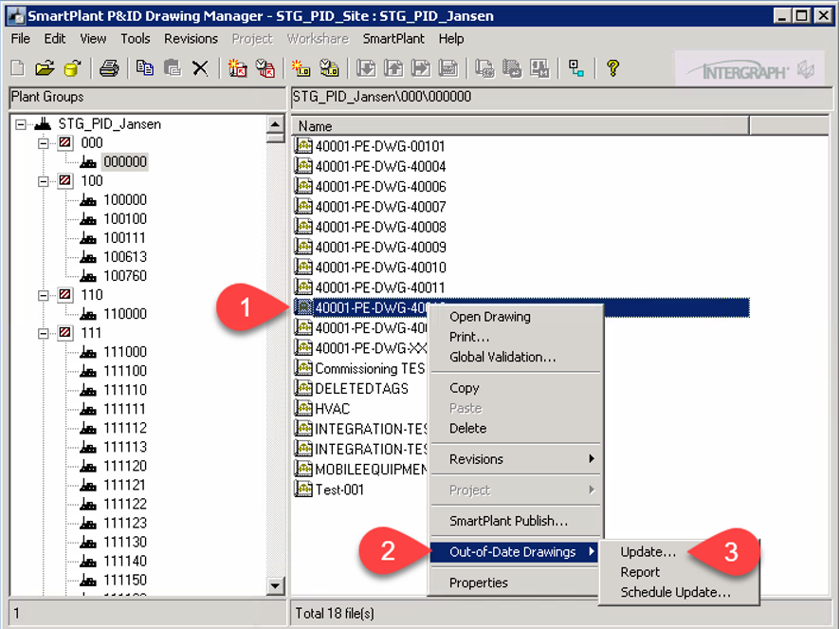Click the Delete X toolbar icon
Screen dimensions: 840x629
200,68
